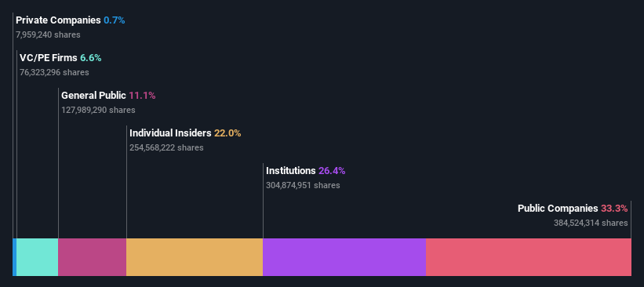644x287 pixels.
Task: Select the teal VC/PE Firms bar segment
Action: [38, 257]
